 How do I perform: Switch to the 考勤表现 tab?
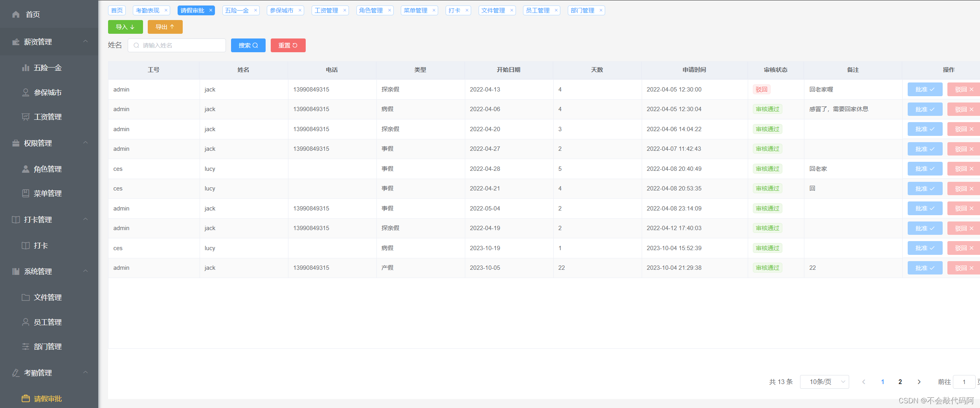pos(148,11)
